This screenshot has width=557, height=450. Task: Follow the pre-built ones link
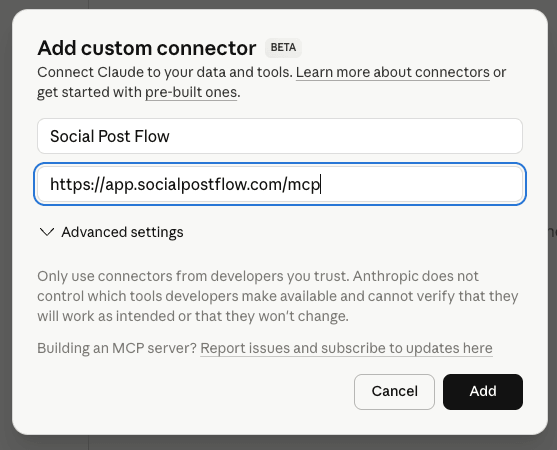tap(191, 92)
